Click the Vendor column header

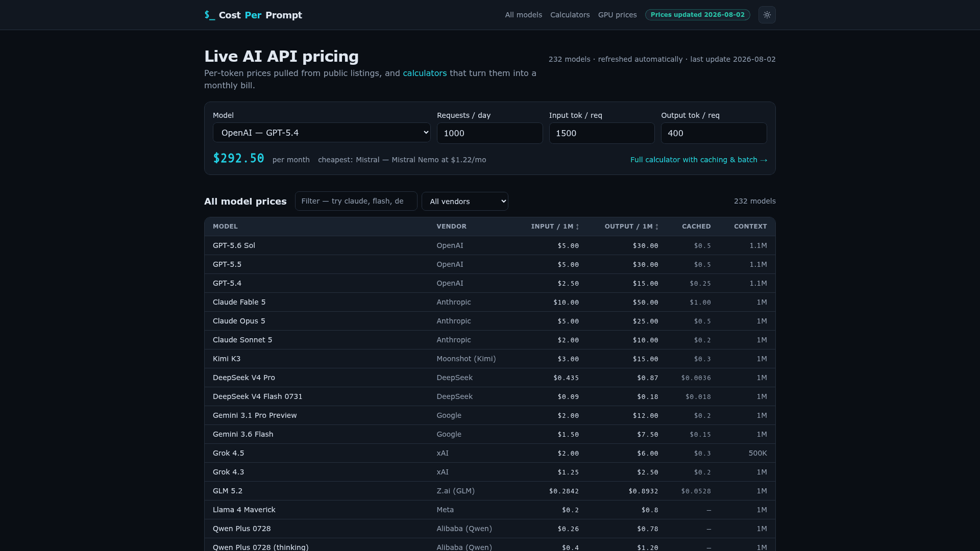pos(452,227)
